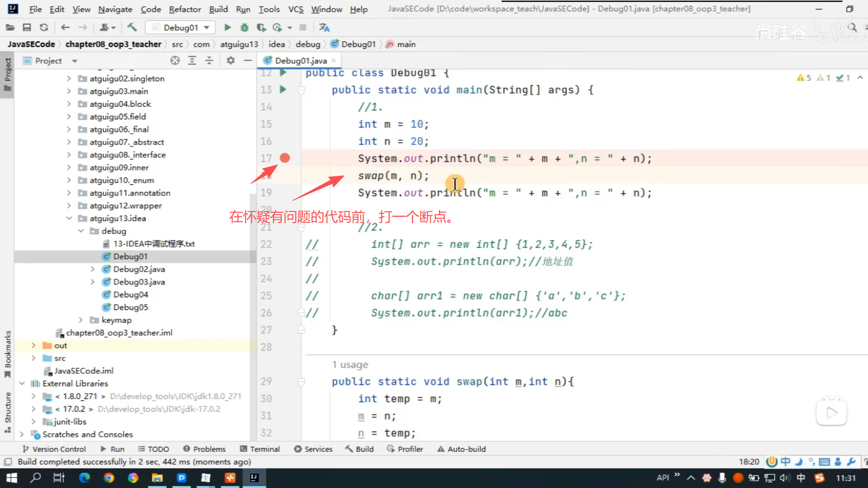The image size is (868, 488).
Task: Start debugging with the Debug bug icon
Action: coord(244,28)
